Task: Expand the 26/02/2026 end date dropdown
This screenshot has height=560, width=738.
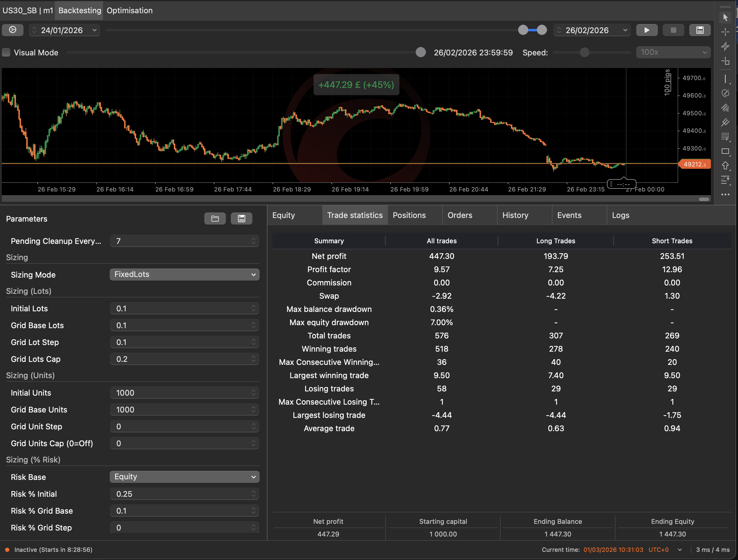Action: tap(625, 30)
